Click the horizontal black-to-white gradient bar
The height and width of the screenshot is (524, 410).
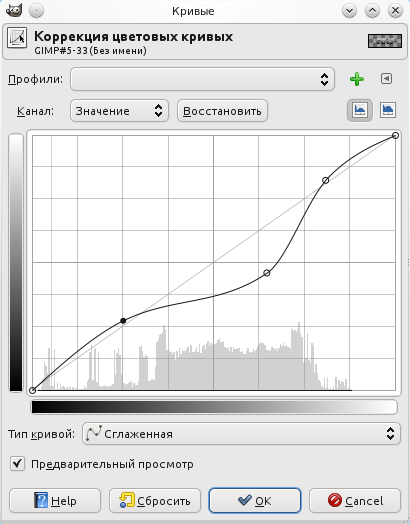click(x=214, y=407)
